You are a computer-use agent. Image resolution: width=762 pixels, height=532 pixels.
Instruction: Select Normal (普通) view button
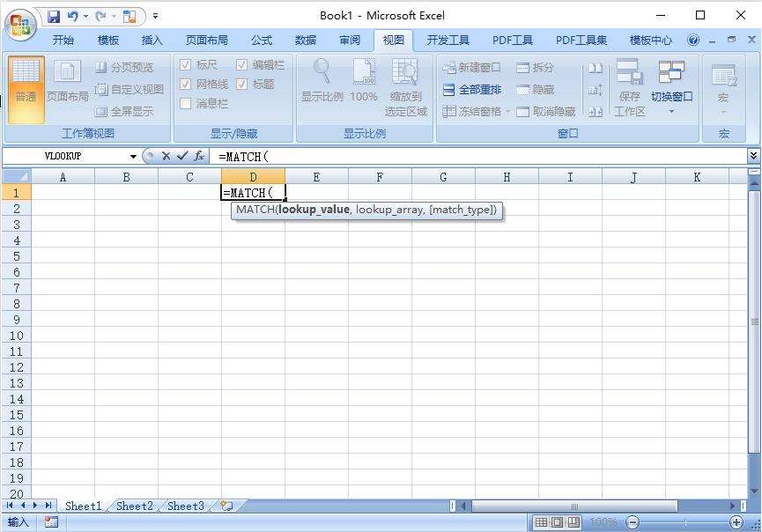[x=26, y=89]
